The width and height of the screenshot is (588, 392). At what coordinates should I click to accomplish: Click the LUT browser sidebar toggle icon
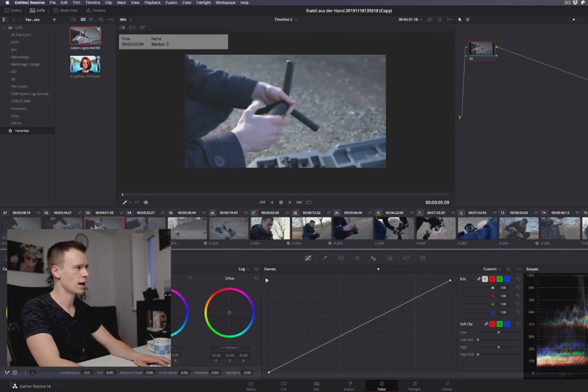pos(5,20)
